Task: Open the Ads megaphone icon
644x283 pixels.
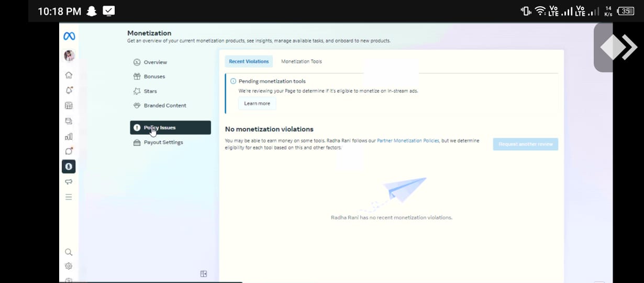Action: (x=69, y=182)
